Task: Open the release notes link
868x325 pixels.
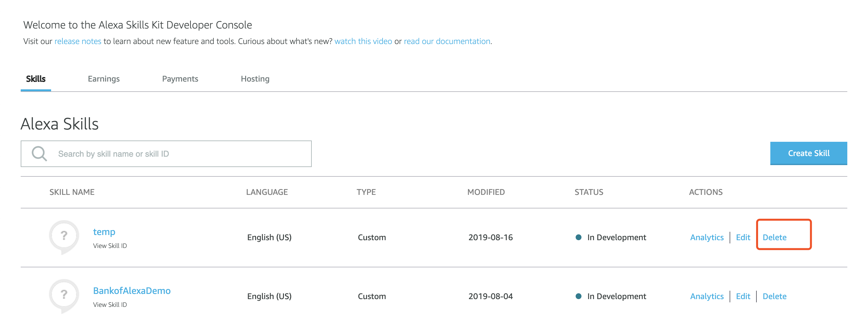Action: 78,41
